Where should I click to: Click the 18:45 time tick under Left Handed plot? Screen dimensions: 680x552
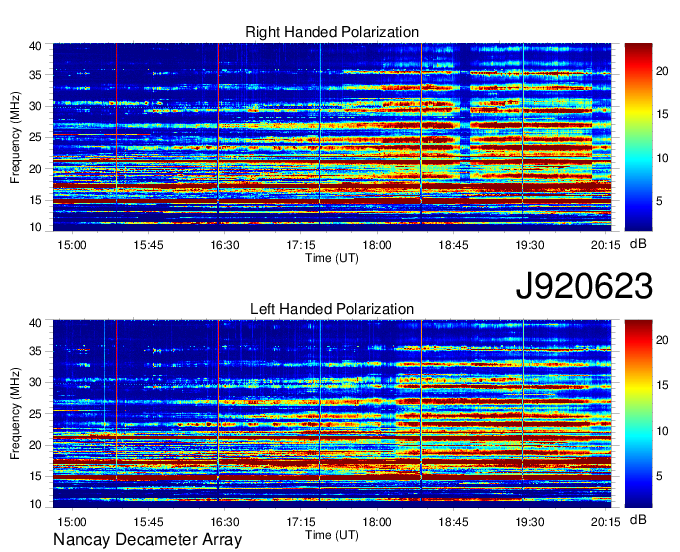click(x=453, y=522)
